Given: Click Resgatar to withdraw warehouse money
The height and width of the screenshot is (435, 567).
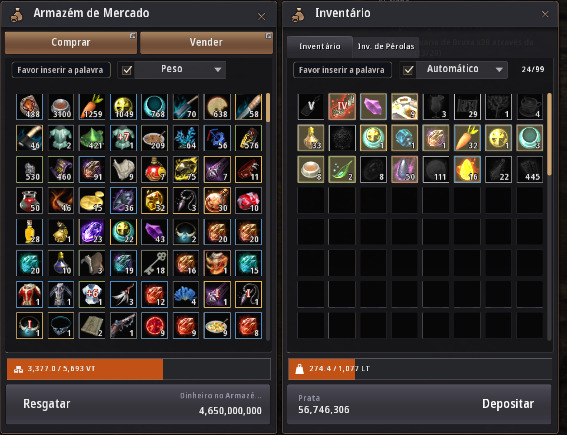Looking at the screenshot, I should coord(47,404).
